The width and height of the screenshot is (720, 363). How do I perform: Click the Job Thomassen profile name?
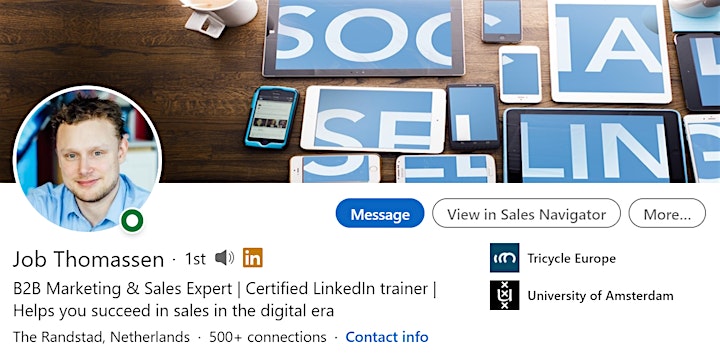coord(88,259)
